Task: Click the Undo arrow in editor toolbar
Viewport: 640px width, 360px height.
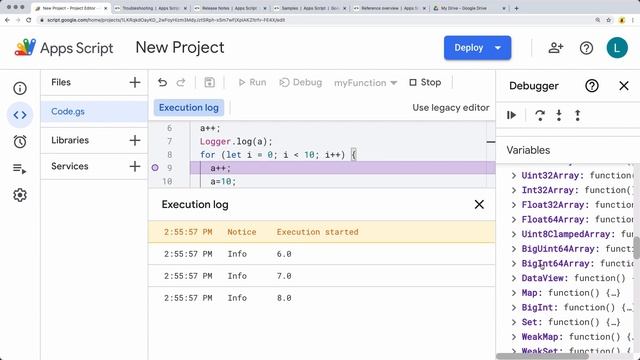Action: (x=162, y=82)
